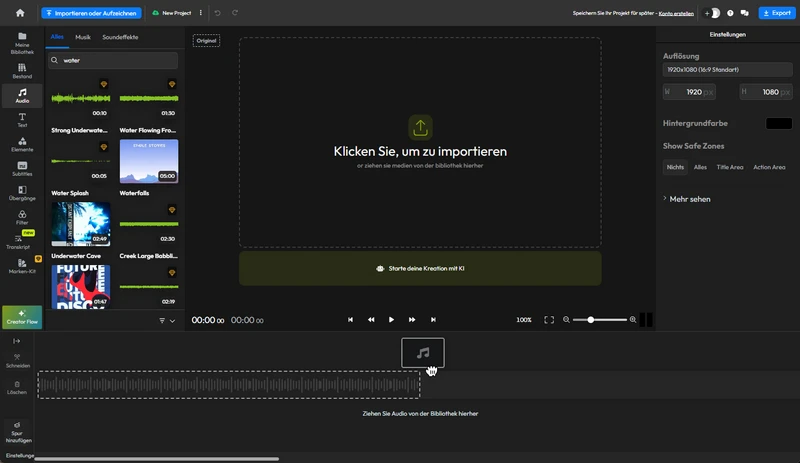Switch to the Musik tab

[83, 37]
